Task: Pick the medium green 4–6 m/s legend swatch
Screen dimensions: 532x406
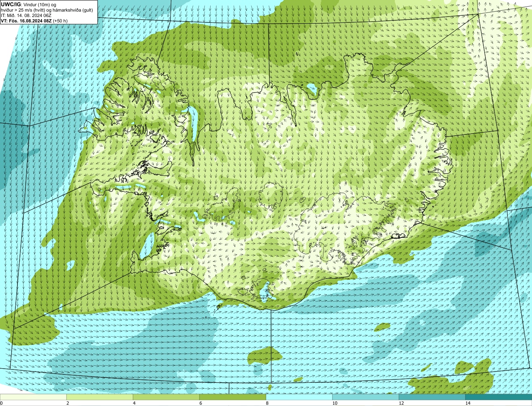Action: click(166, 397)
